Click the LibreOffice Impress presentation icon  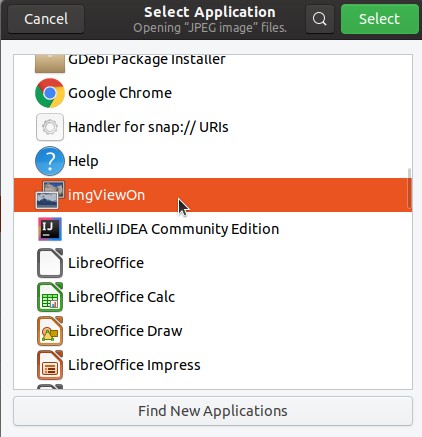(x=50, y=365)
